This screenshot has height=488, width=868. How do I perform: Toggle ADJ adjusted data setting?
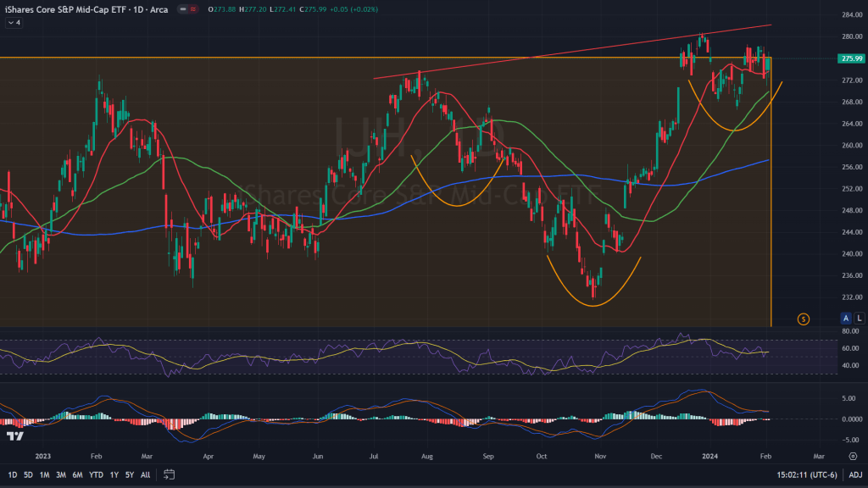(855, 474)
